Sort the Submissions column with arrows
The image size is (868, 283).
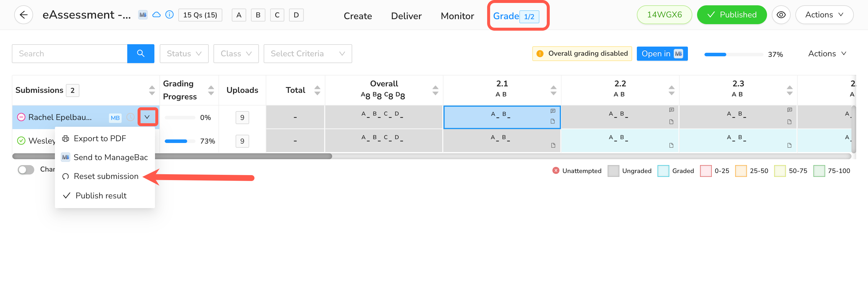(152, 90)
